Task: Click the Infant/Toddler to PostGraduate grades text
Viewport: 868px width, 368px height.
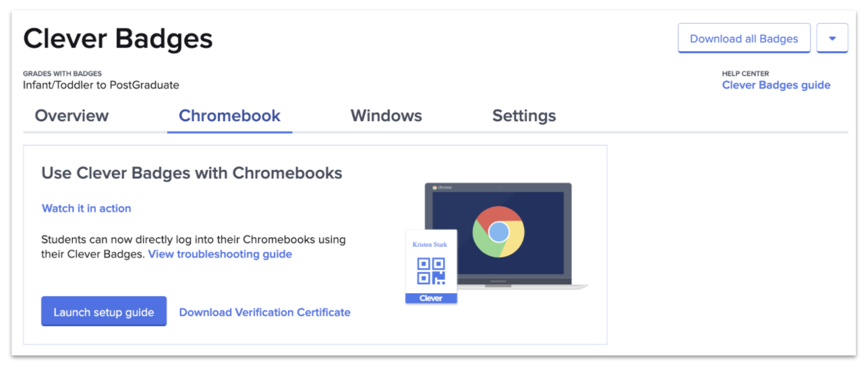Action: point(101,85)
